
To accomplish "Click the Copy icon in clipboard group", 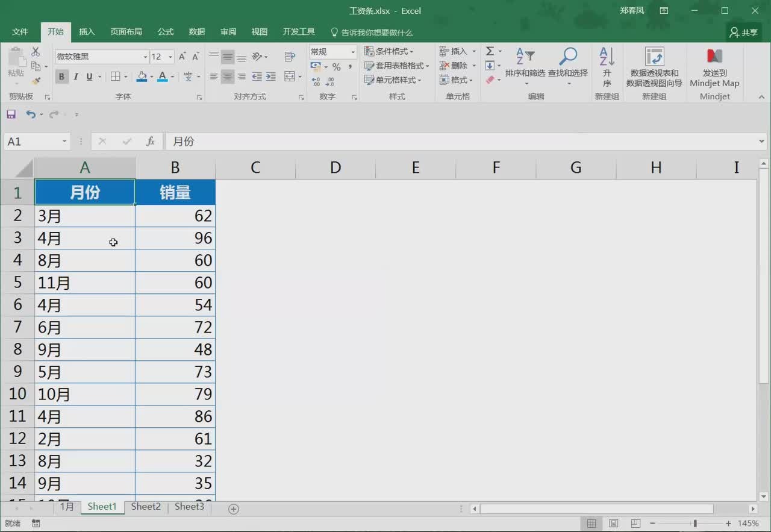I will (36, 66).
